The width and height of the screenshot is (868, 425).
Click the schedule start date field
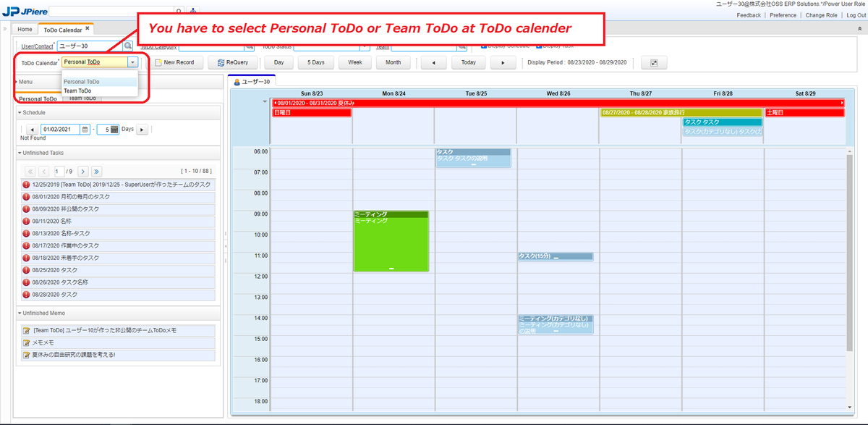click(x=60, y=130)
